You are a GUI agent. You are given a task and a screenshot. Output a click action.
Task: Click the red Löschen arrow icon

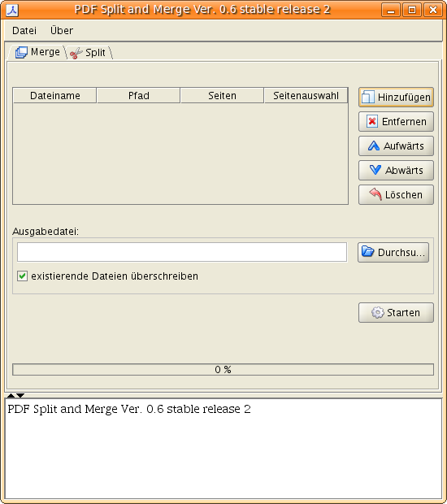[375, 194]
